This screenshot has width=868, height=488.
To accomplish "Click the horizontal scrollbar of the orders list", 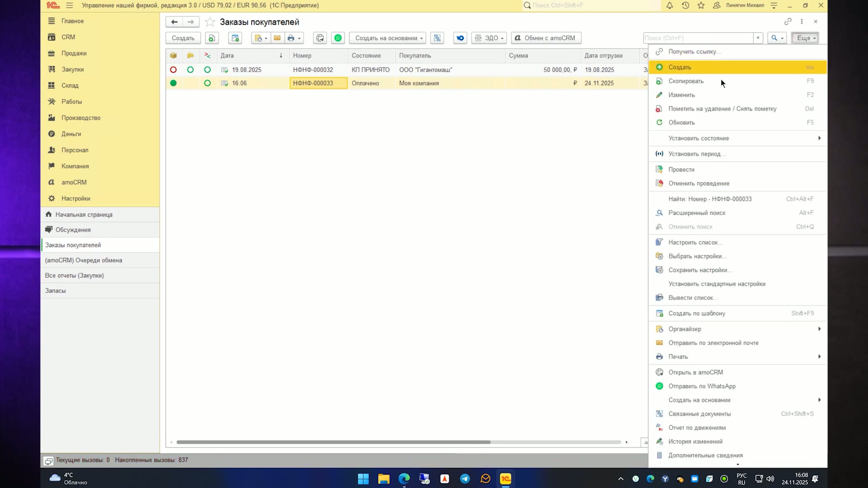I will tap(333, 442).
